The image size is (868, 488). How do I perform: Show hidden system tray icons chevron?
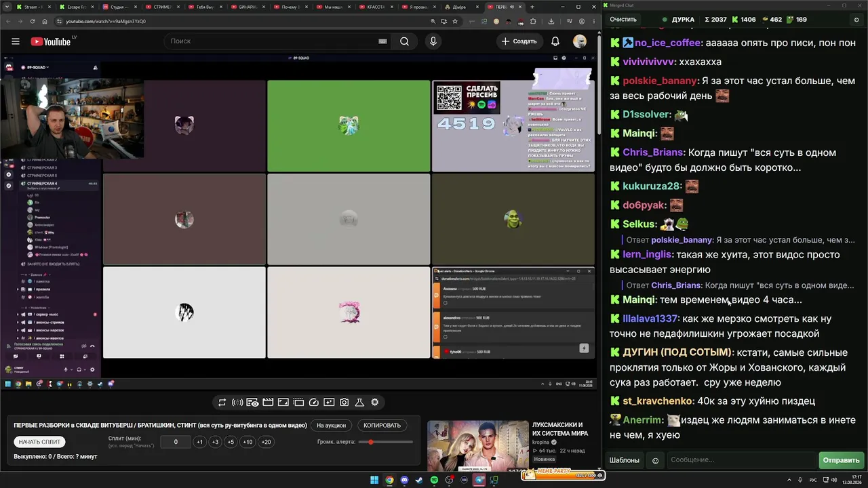tap(790, 480)
